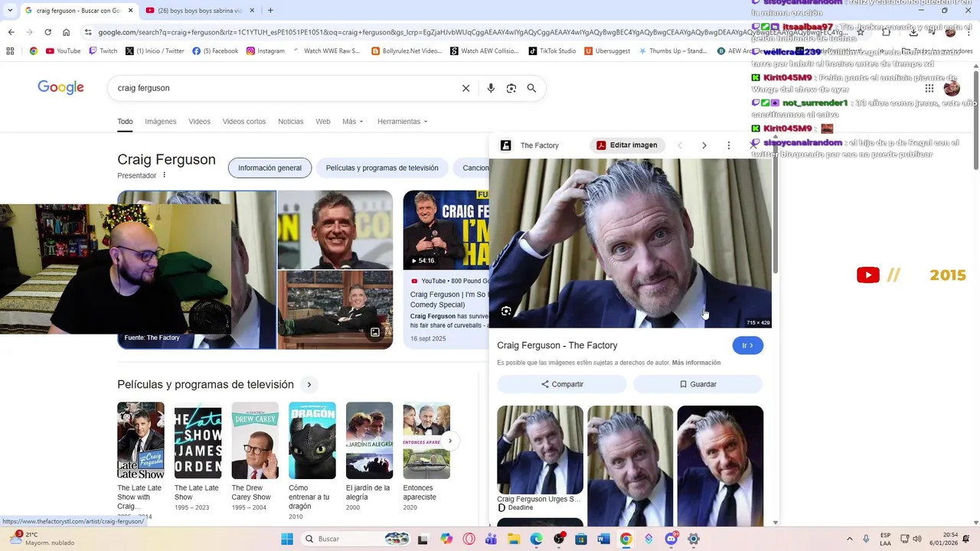980x551 pixels.
Task: Open the Más información link
Action: (696, 363)
